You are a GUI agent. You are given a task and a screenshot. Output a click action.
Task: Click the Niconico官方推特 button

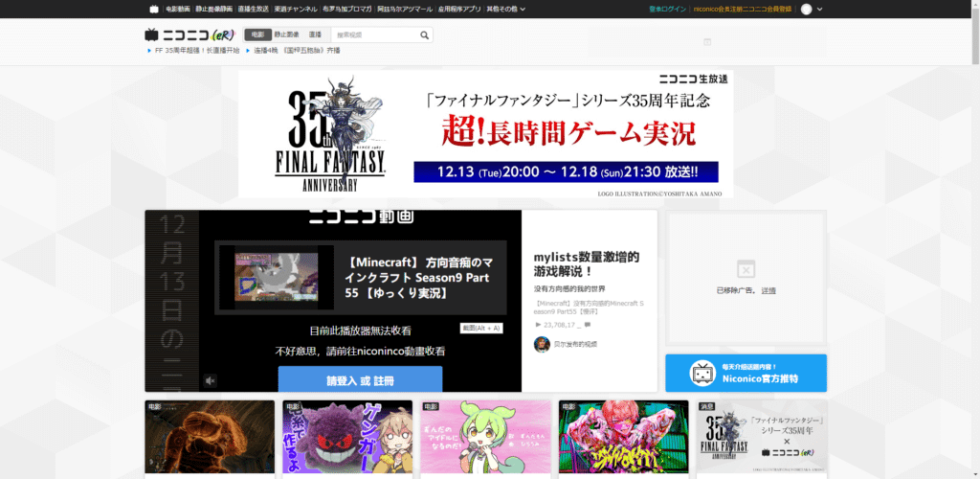[x=746, y=374]
